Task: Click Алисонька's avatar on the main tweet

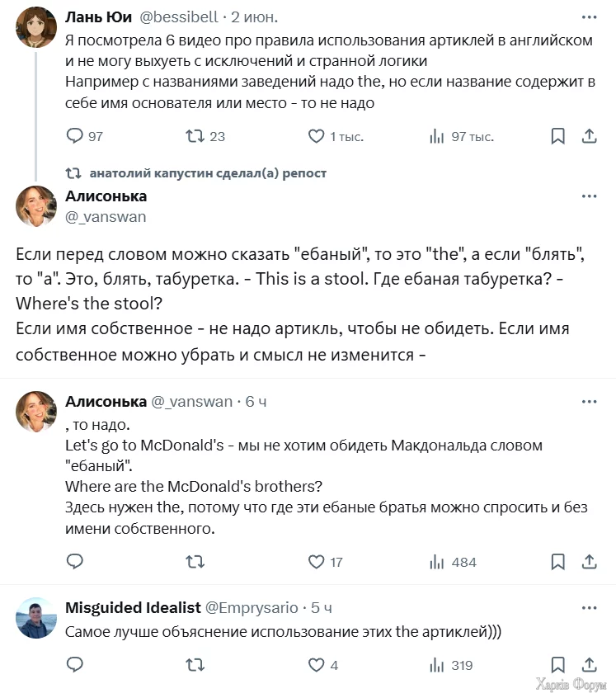Action: point(36,206)
